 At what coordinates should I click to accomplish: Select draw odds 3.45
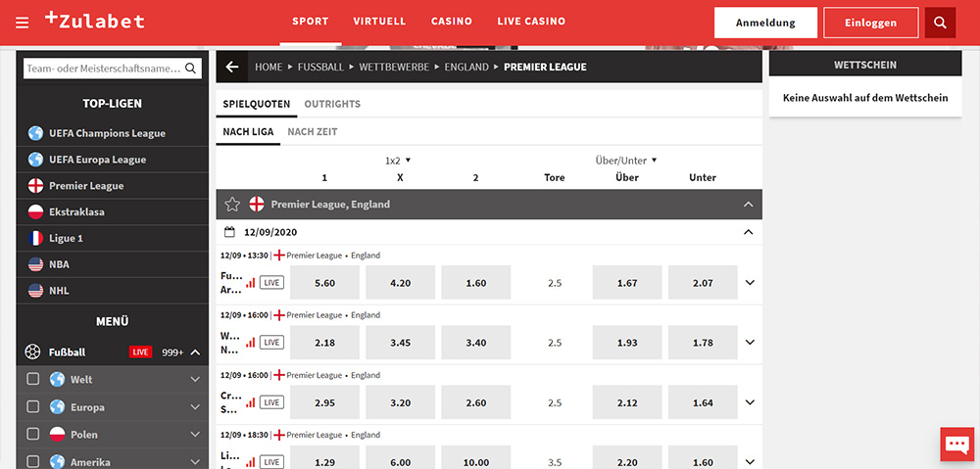(400, 343)
